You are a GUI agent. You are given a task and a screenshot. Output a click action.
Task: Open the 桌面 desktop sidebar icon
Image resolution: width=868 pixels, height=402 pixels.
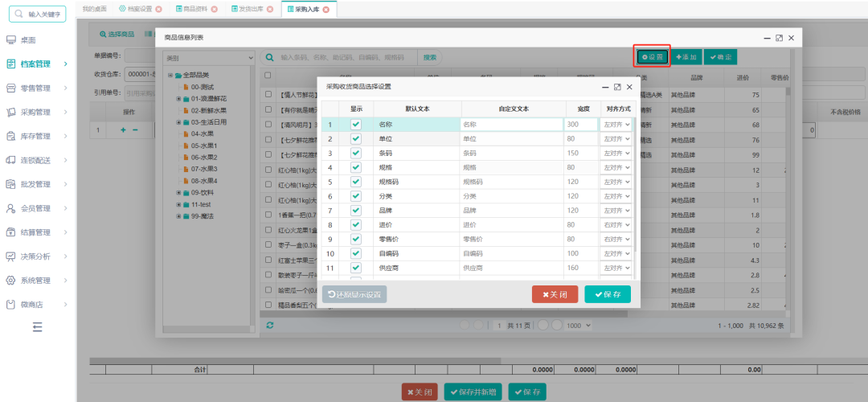(10, 40)
